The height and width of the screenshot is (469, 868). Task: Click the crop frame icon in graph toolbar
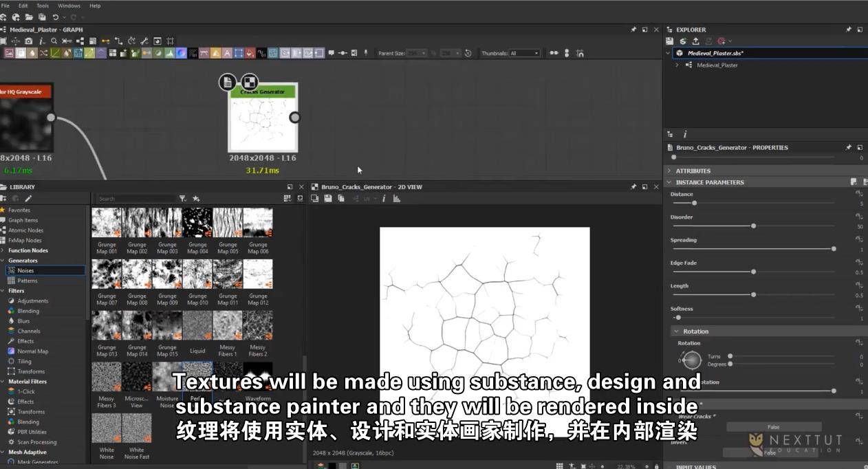tap(171, 41)
